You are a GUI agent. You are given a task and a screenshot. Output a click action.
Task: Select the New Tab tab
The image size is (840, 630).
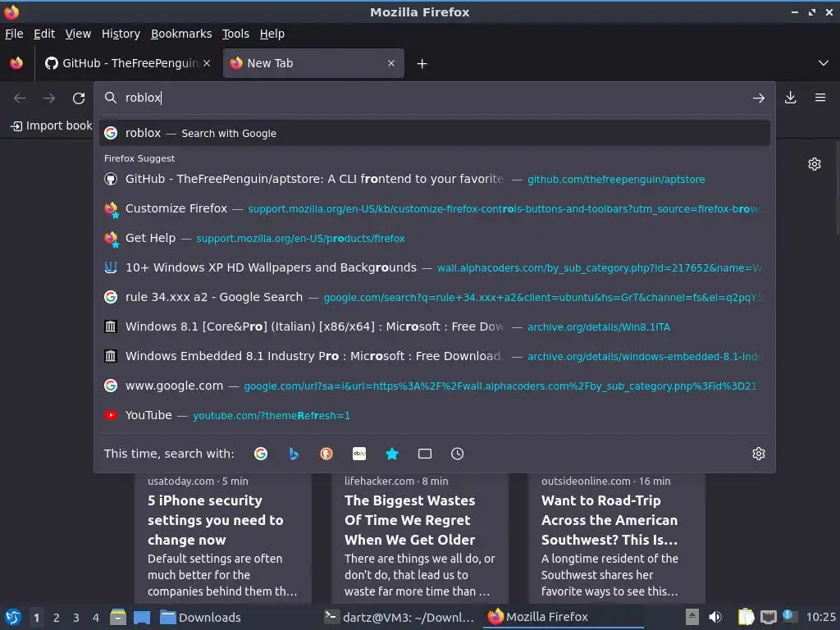pyautogui.click(x=313, y=63)
